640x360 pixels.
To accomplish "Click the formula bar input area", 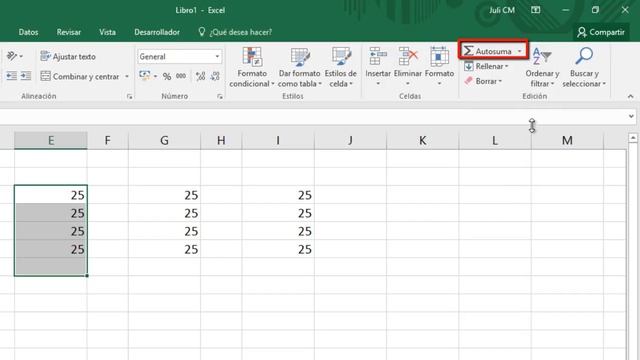I will tap(312, 116).
